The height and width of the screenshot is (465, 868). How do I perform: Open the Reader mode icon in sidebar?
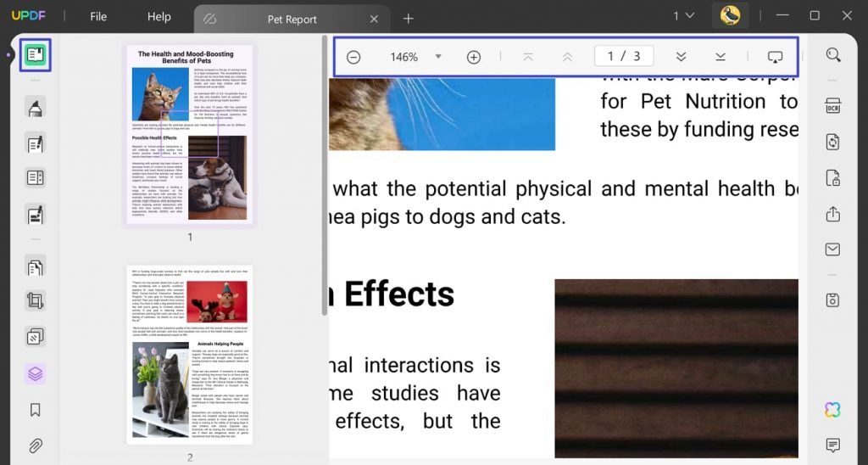pos(35,55)
